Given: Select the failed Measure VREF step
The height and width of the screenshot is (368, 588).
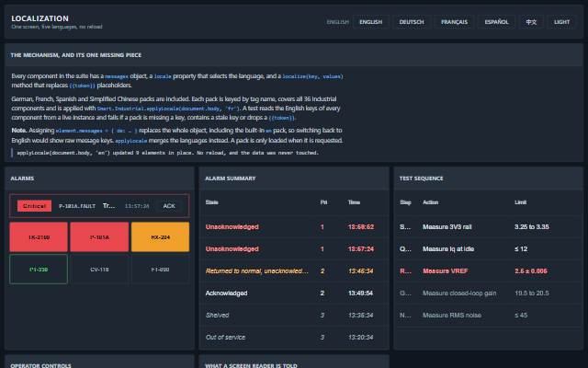Looking at the screenshot, I should click(489, 271).
